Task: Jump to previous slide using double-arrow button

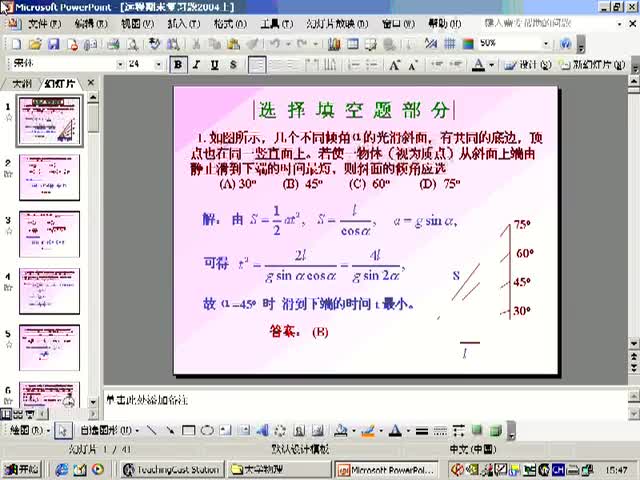Action: coord(633,356)
